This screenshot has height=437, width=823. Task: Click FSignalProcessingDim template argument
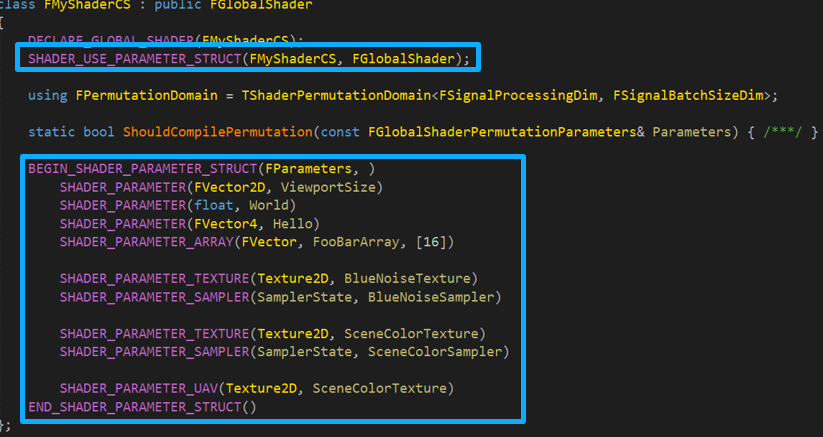click(518, 95)
